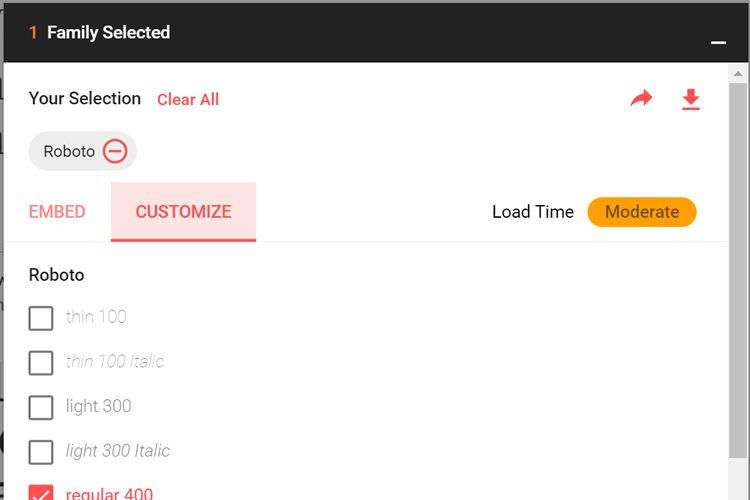Screen dimensions: 750x500
Task: Uncheck the regular 400 checkbox
Action: (x=41, y=493)
